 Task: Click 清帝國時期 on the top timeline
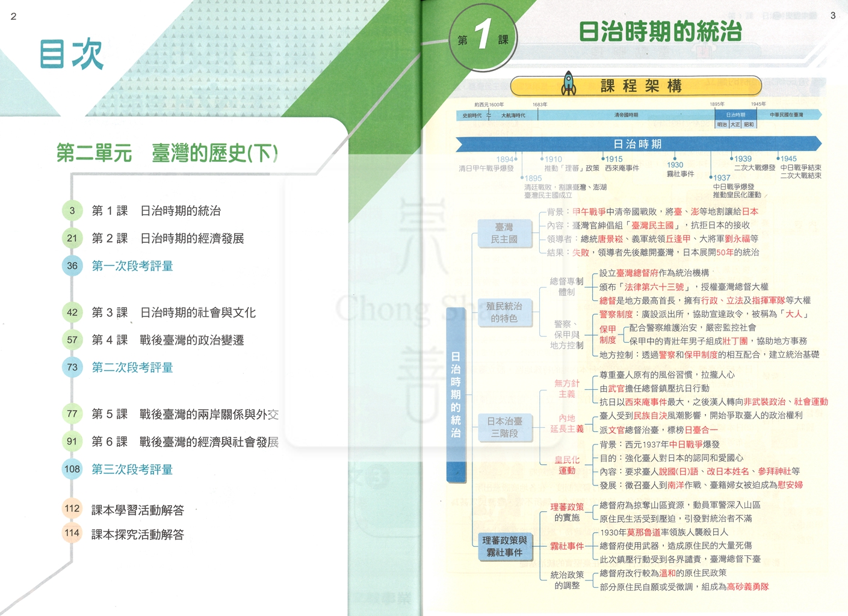(626, 115)
